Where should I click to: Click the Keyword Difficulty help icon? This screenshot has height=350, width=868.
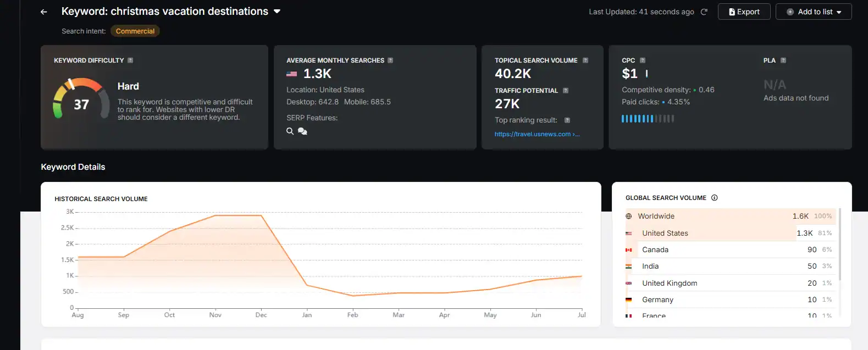[130, 60]
